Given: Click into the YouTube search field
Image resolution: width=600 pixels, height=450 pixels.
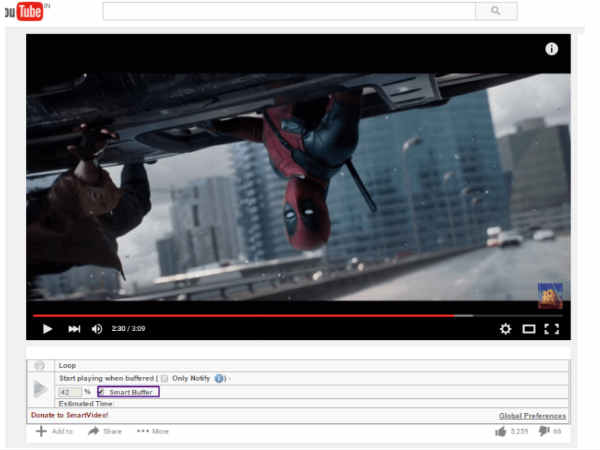Looking at the screenshot, I should pos(289,11).
